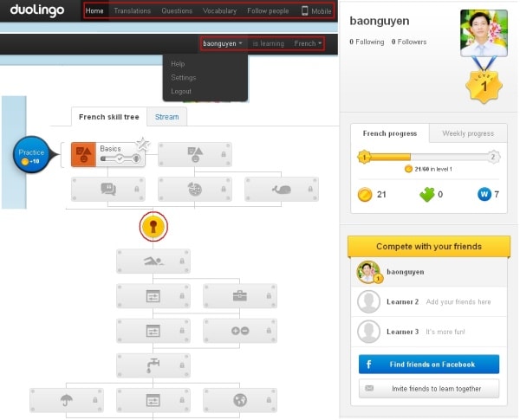
Task: Click the Learner 3 placeholder row
Action: tap(429, 332)
